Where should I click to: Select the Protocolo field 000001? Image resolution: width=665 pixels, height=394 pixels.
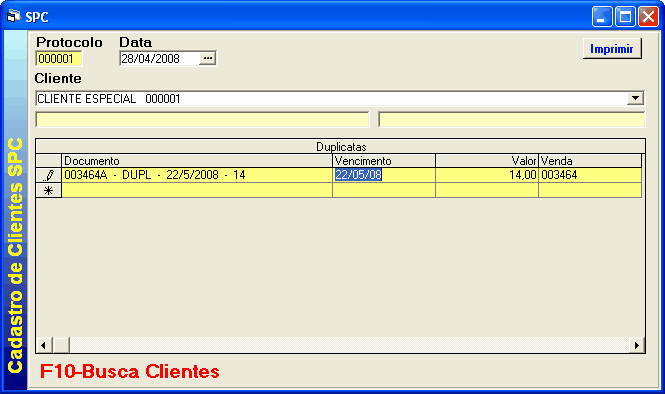(x=59, y=59)
